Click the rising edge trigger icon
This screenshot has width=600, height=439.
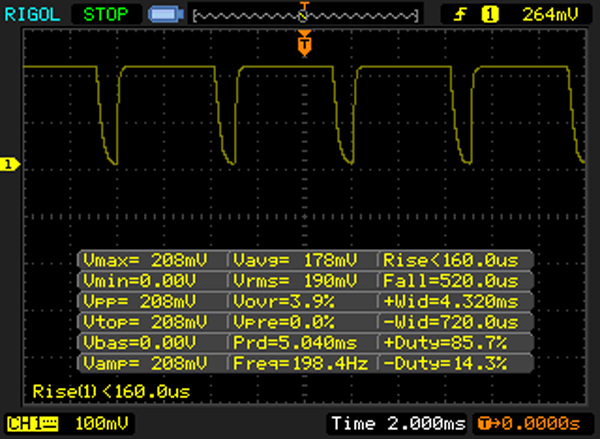tap(460, 15)
